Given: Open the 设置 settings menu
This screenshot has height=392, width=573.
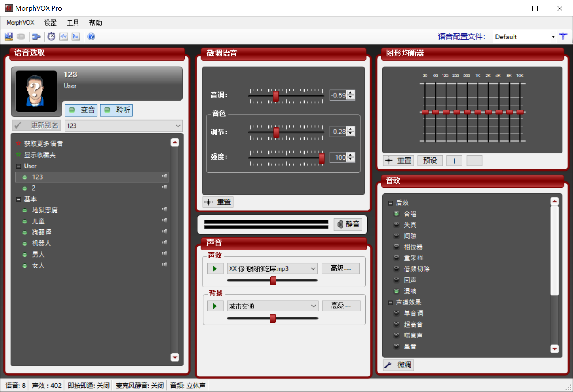Looking at the screenshot, I should click(50, 23).
